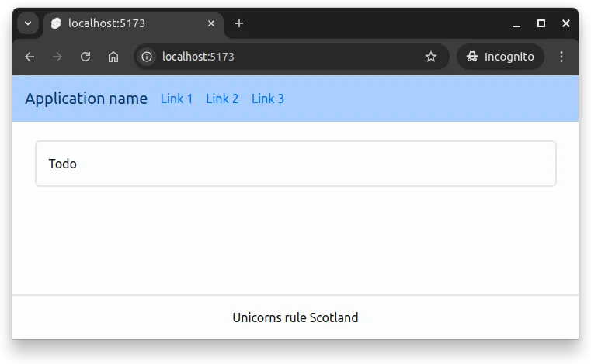Click the forward navigation arrow
This screenshot has height=364, width=591.
coord(57,57)
